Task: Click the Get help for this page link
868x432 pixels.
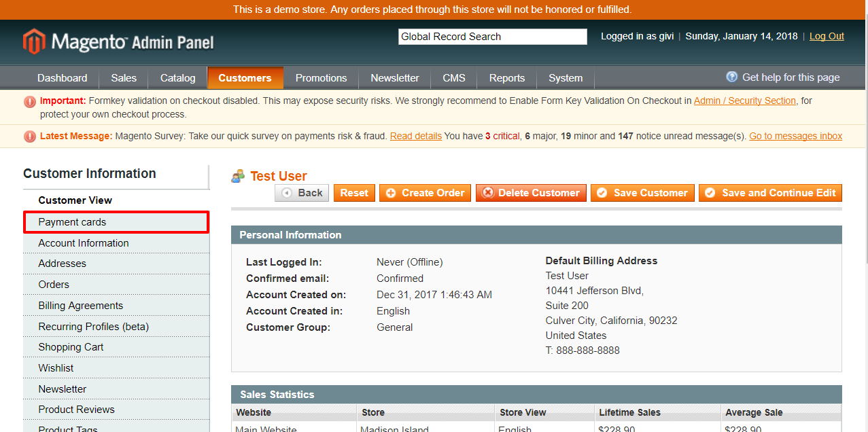Action: (x=791, y=77)
